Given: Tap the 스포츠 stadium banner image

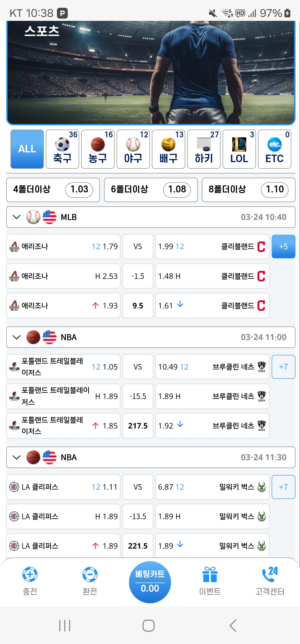Looking at the screenshot, I should click(x=151, y=72).
